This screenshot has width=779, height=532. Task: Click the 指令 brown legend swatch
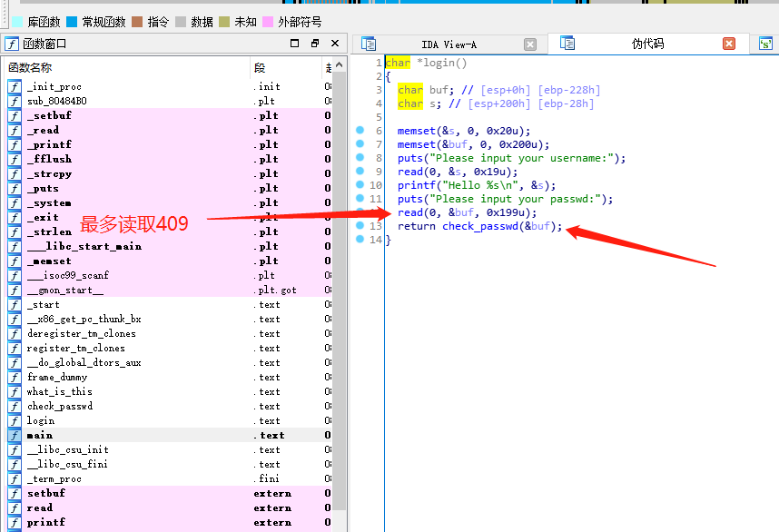(x=138, y=22)
